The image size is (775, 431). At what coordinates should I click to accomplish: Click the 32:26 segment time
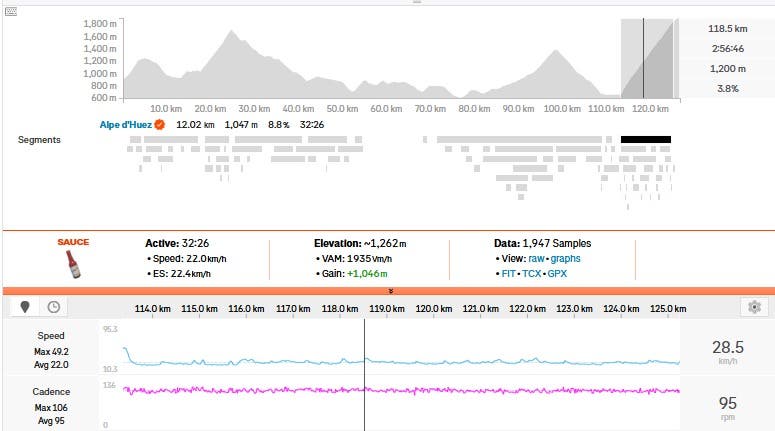pos(312,125)
